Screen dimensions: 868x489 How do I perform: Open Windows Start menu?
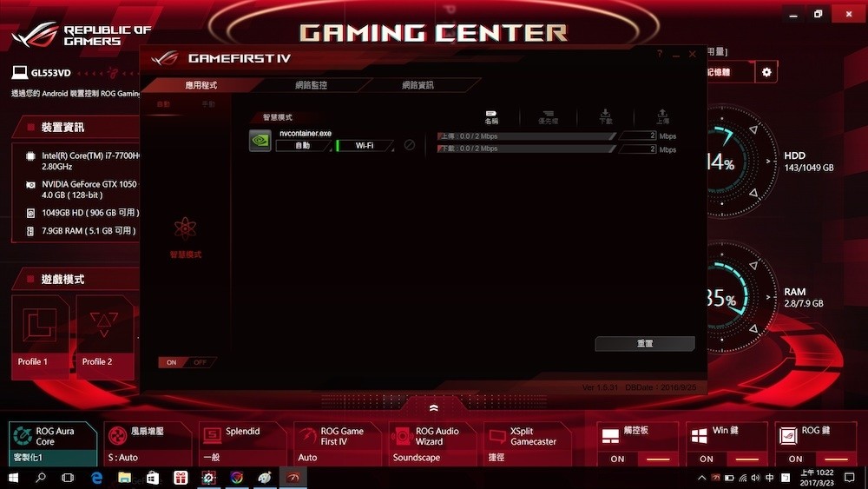tap(13, 478)
